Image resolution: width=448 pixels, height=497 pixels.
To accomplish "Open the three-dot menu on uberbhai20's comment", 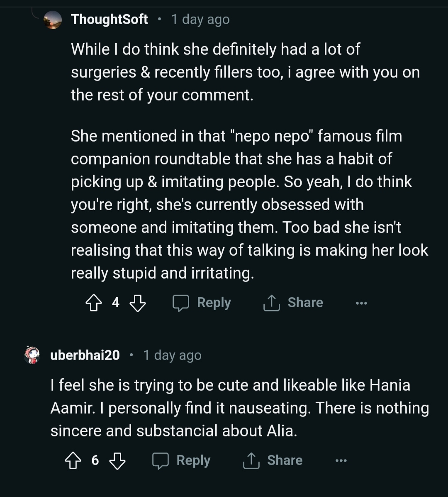I will pyautogui.click(x=341, y=460).
